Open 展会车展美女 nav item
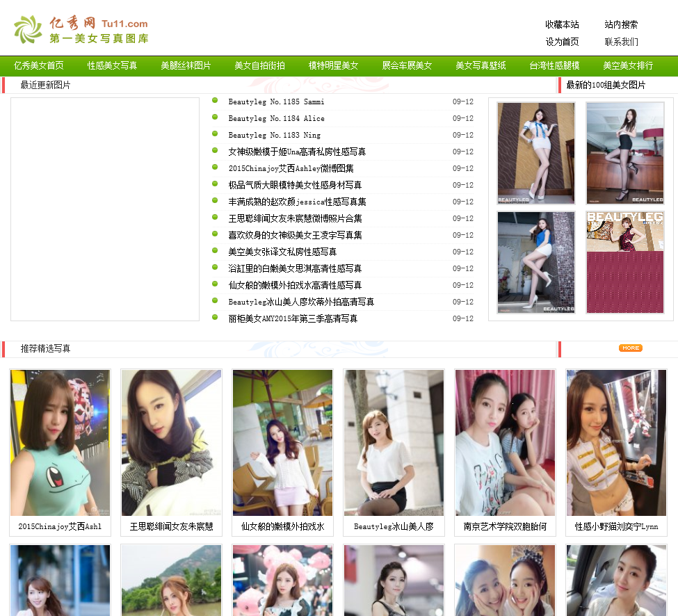 point(407,66)
